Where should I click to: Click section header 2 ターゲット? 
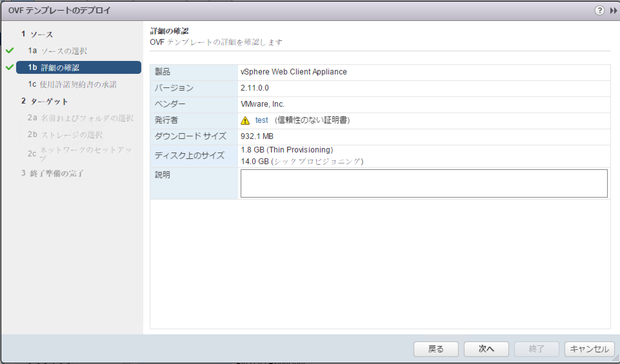click(x=45, y=101)
